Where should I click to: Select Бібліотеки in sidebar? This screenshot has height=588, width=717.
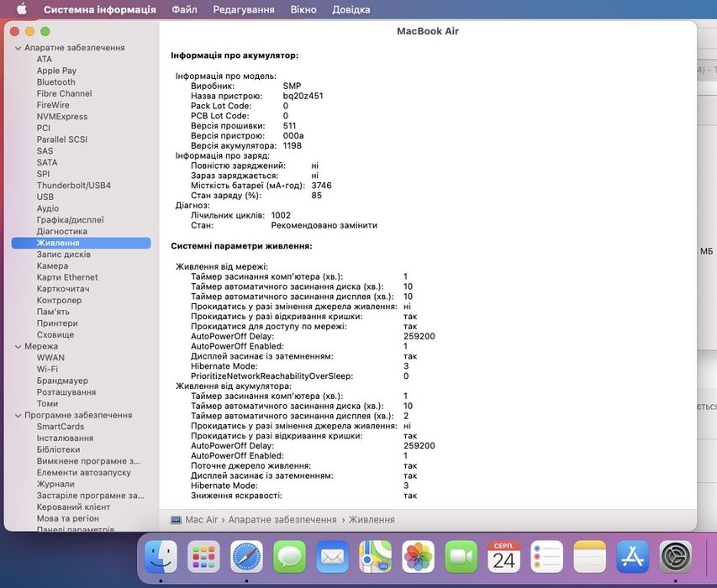click(x=59, y=449)
